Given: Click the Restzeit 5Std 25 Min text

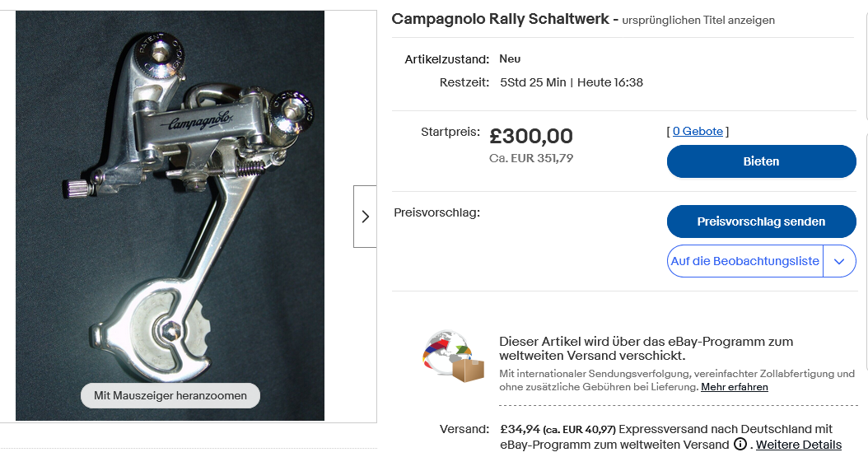Looking at the screenshot, I should click(533, 82).
